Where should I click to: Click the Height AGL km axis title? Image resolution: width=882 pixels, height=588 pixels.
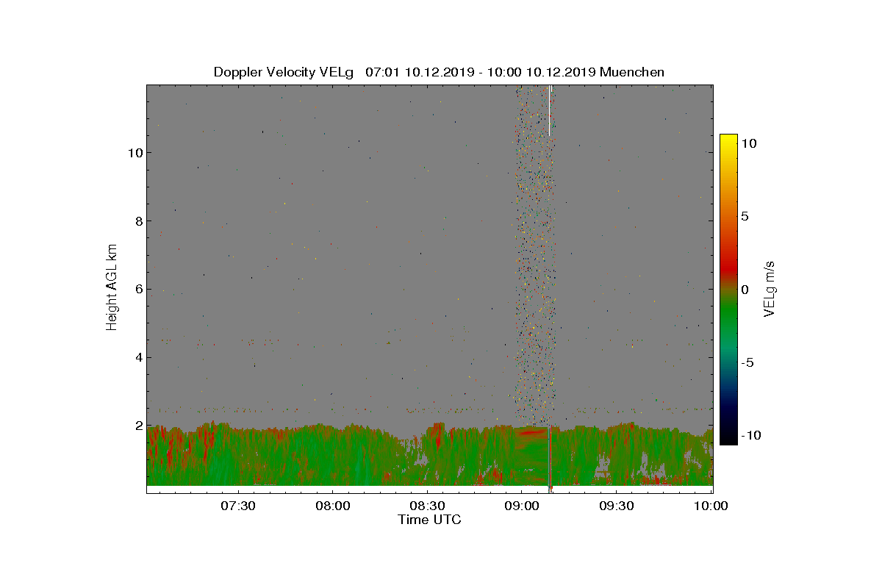coord(112,287)
